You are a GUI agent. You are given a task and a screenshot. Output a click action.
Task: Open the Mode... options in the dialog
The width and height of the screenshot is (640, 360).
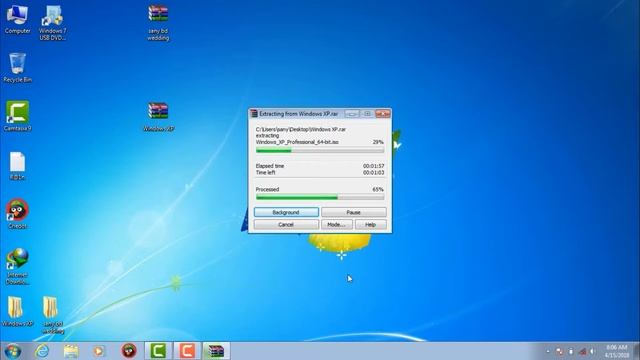click(x=336, y=224)
